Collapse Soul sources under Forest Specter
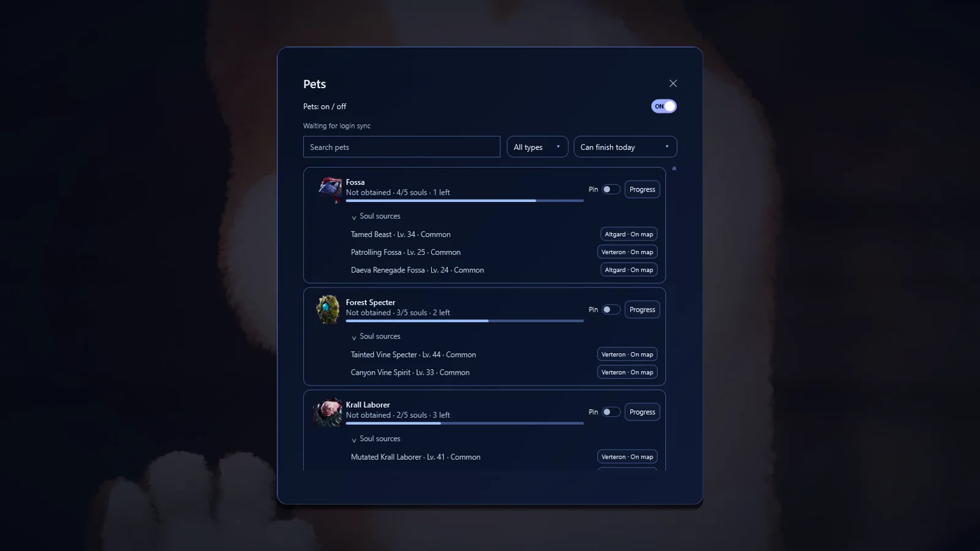Image resolution: width=980 pixels, height=551 pixels. [x=376, y=336]
